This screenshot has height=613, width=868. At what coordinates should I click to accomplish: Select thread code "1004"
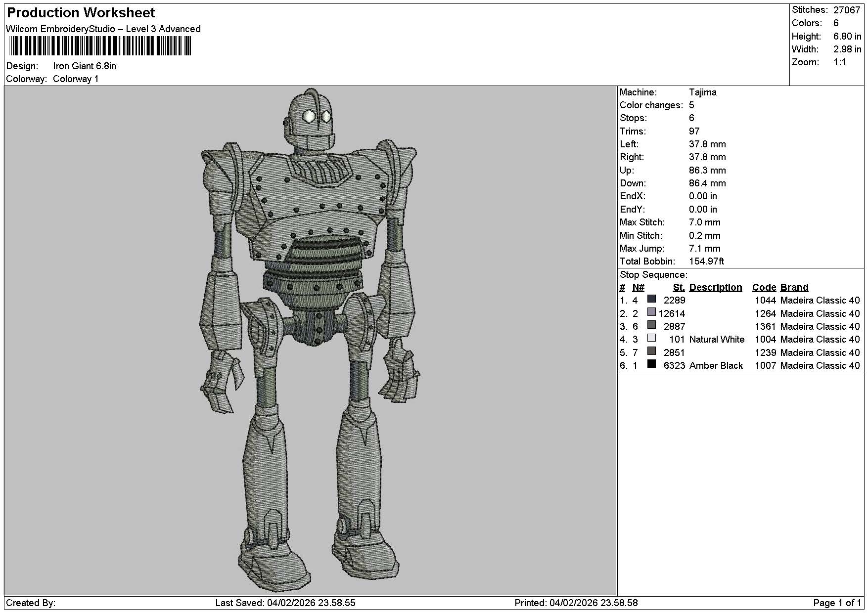click(765, 340)
